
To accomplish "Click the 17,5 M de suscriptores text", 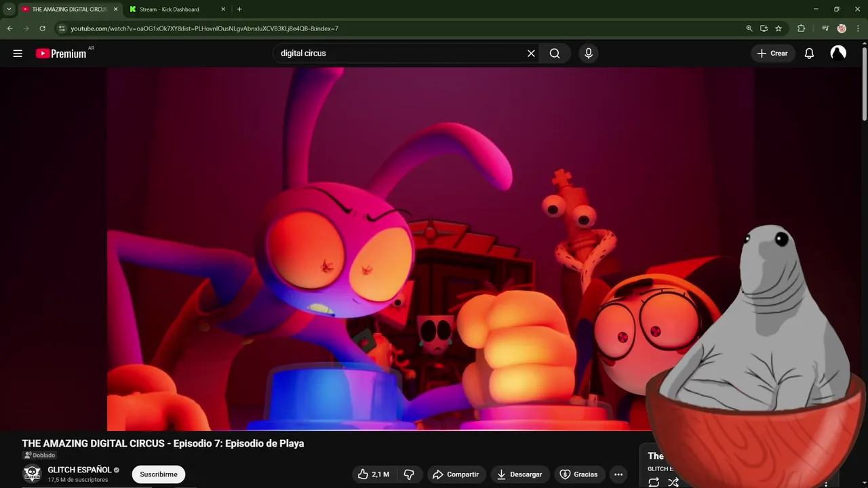I will (x=78, y=480).
